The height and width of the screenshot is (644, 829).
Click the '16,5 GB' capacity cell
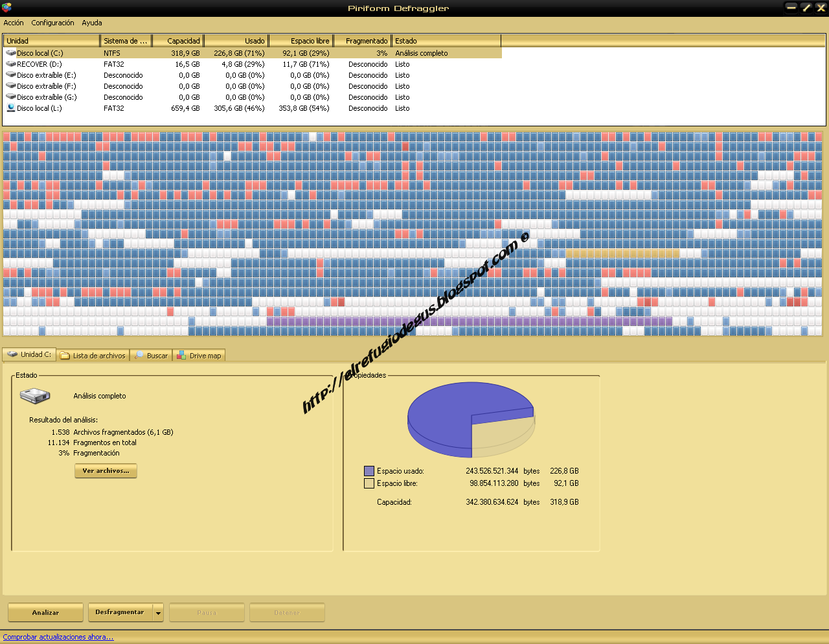pyautogui.click(x=188, y=64)
